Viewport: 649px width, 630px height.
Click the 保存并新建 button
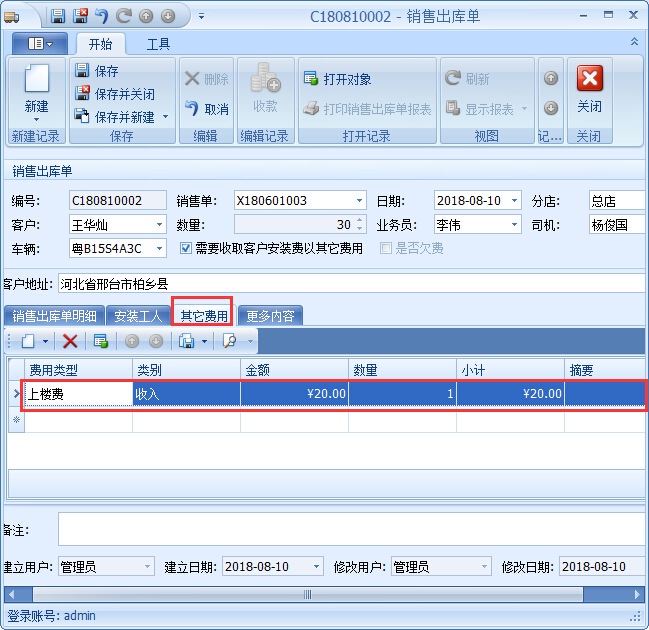tap(117, 117)
